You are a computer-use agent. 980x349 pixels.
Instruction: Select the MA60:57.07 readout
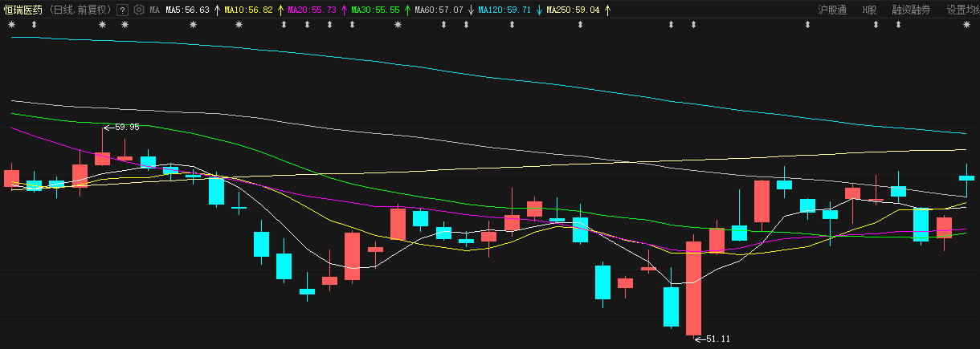[x=439, y=10]
